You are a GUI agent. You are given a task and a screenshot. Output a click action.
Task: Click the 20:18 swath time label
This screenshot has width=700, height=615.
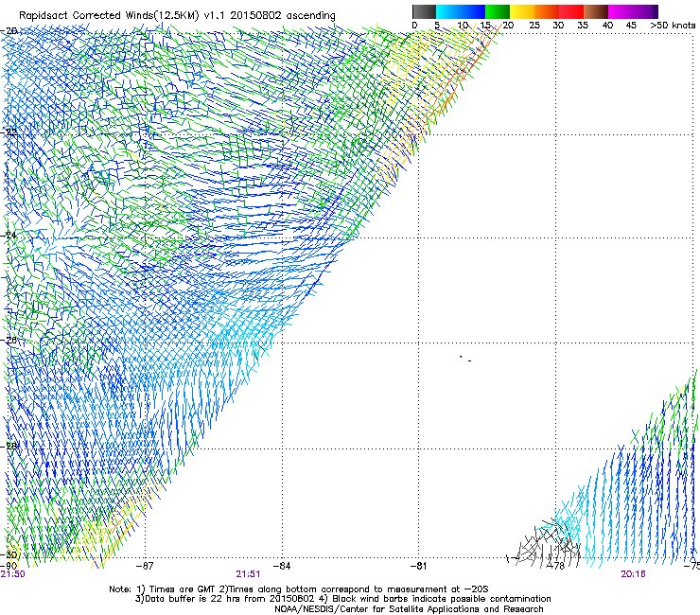coord(633,574)
